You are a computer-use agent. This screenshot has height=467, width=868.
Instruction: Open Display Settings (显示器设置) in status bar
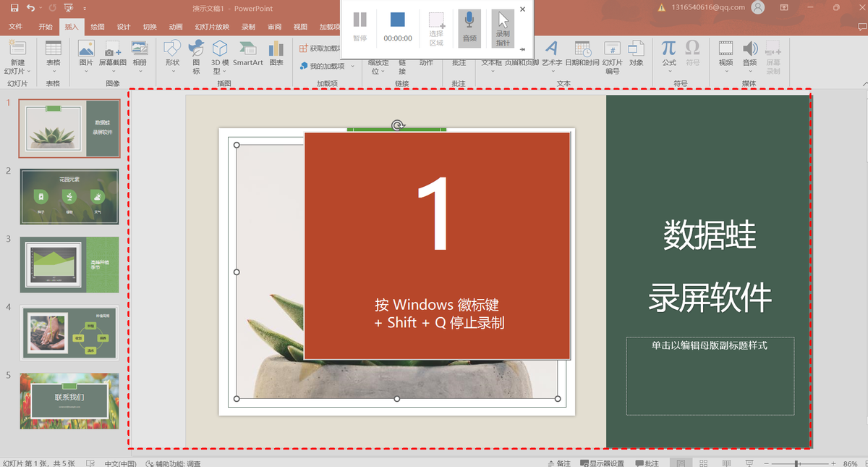(x=602, y=463)
